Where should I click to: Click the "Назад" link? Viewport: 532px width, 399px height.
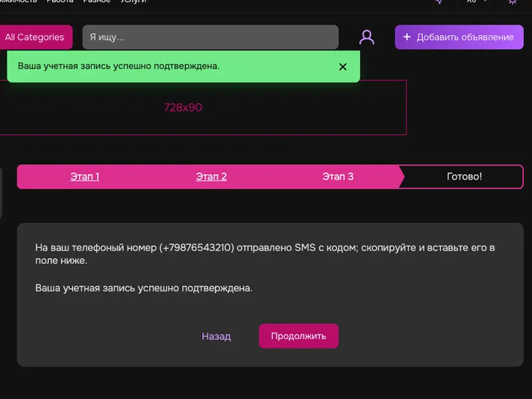point(216,336)
